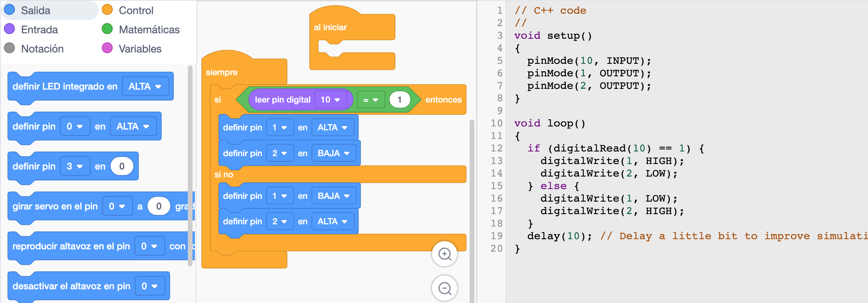Click the 'al iniciar' block
Viewport: 868px width, 303px height.
point(330,27)
